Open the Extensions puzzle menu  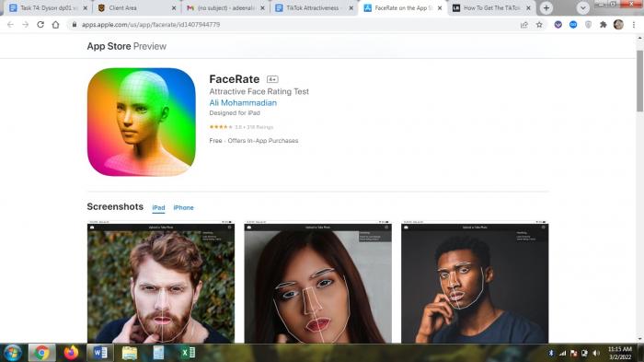point(604,25)
